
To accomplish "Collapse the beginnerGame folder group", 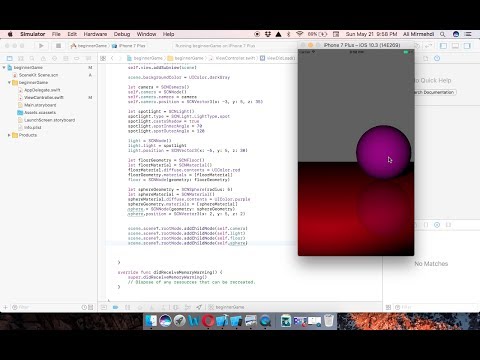I will [9, 82].
